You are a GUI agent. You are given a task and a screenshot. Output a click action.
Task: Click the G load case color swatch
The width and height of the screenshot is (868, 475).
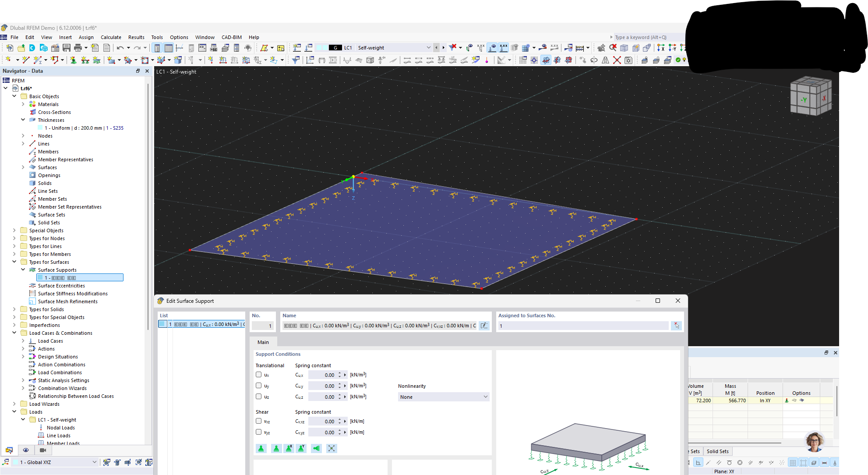click(x=335, y=48)
